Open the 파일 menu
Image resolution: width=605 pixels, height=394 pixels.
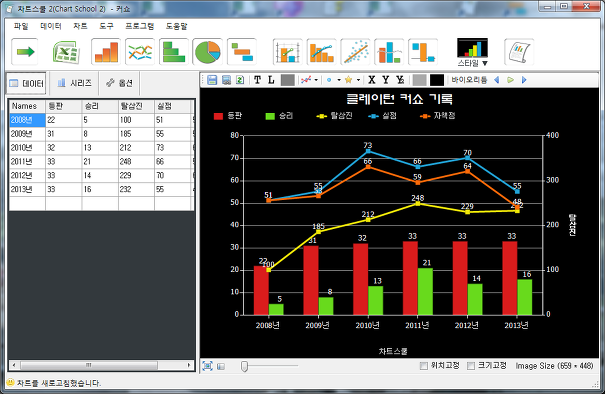click(x=21, y=26)
